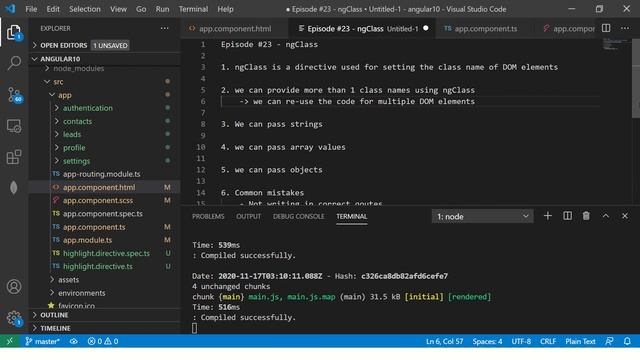
Task: Open the Terminal menu
Action: tap(193, 9)
